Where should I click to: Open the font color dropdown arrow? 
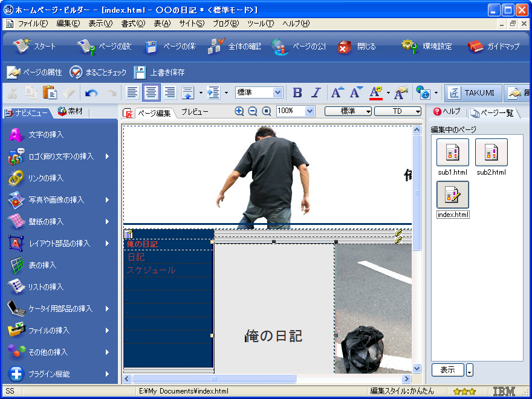pos(388,93)
